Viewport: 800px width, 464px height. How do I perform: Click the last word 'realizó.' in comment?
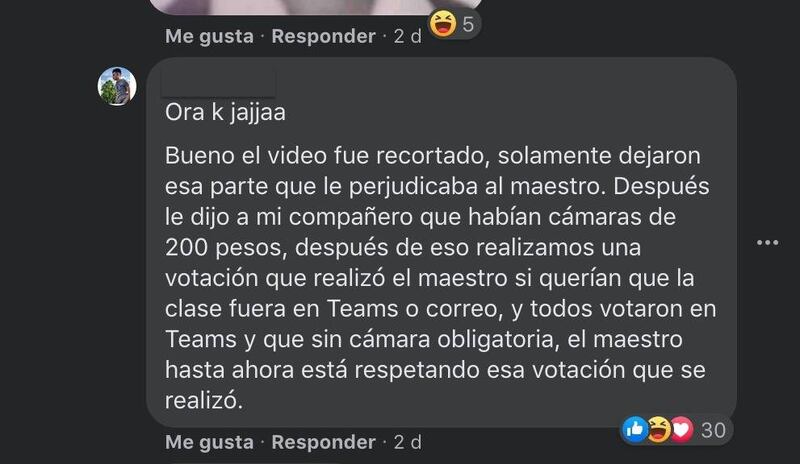click(204, 400)
